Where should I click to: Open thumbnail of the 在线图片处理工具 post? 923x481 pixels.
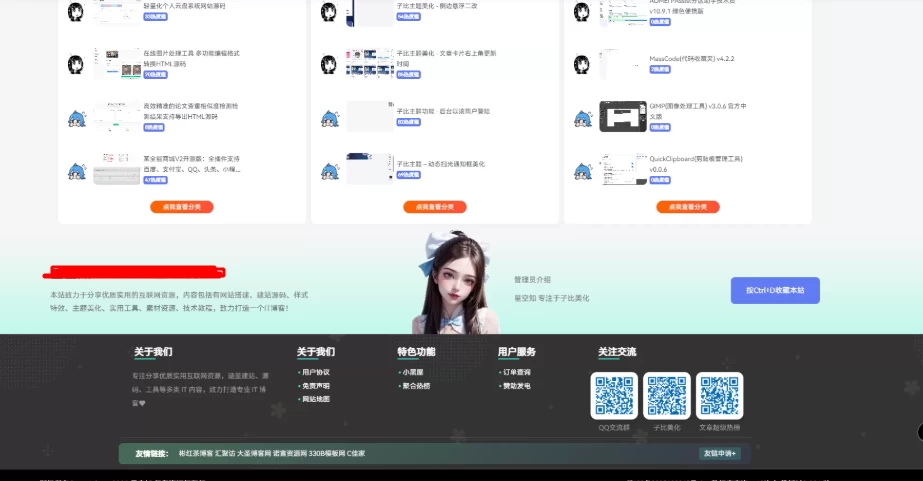(x=117, y=64)
